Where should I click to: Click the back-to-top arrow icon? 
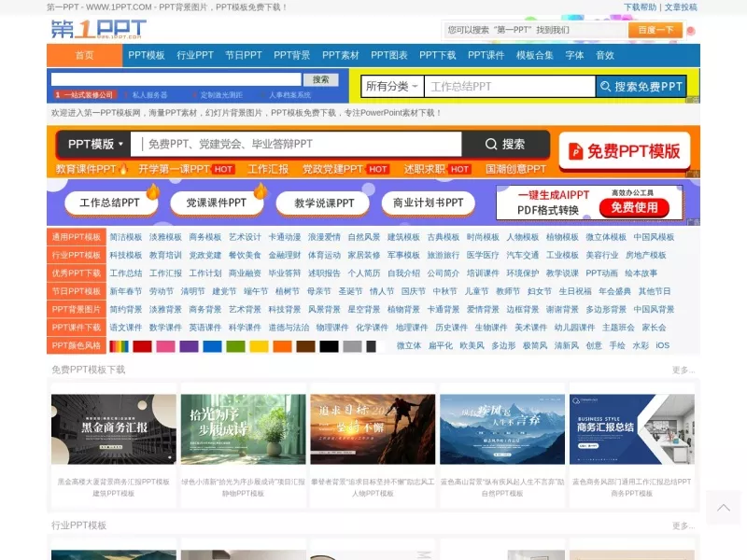tap(723, 508)
